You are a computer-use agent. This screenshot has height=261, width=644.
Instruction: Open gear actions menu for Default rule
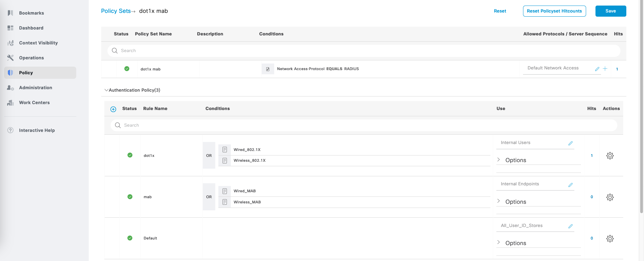(x=610, y=239)
